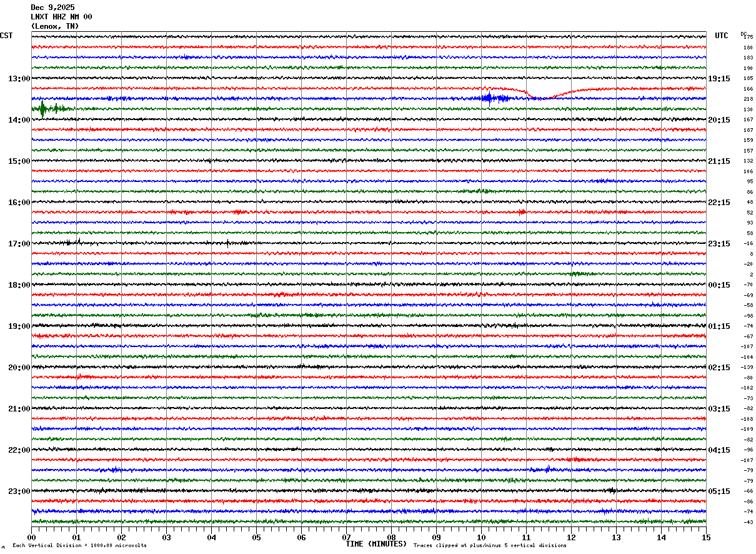Click minute tick label 03 on time axis
This screenshot has height=554, width=756.
click(166, 537)
